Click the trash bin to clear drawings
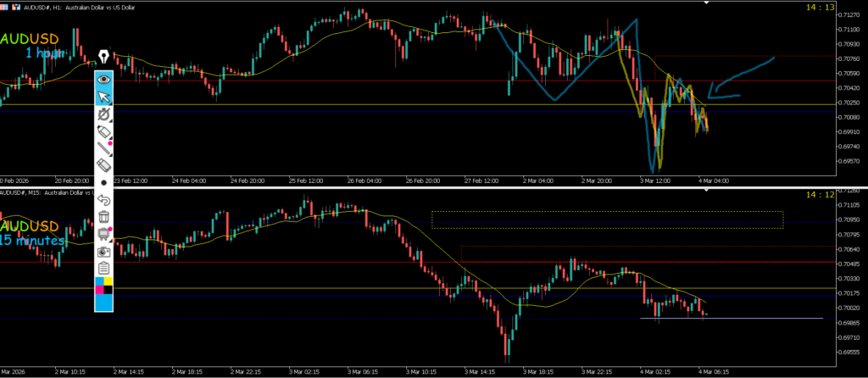This screenshot has height=378, width=868. [103, 217]
